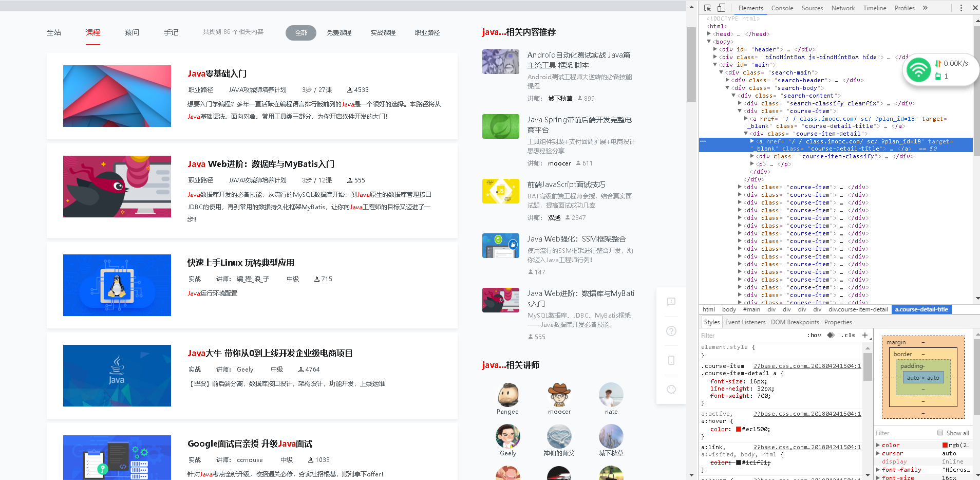Image resolution: width=980 pixels, height=480 pixels.
Task: Expand the head node in DOM tree
Action: pyautogui.click(x=709, y=34)
